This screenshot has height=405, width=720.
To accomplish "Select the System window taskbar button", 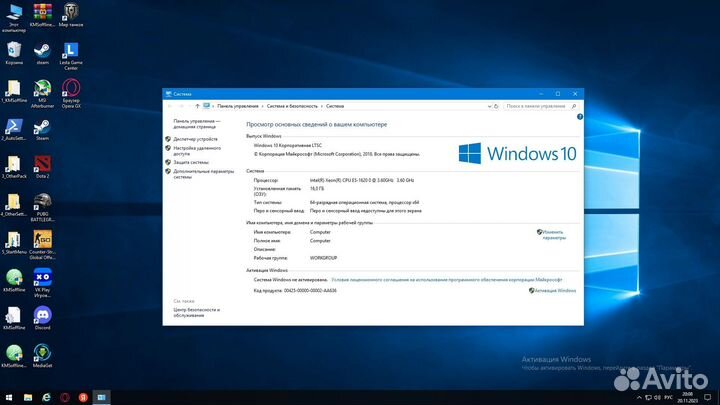I will pos(101,397).
